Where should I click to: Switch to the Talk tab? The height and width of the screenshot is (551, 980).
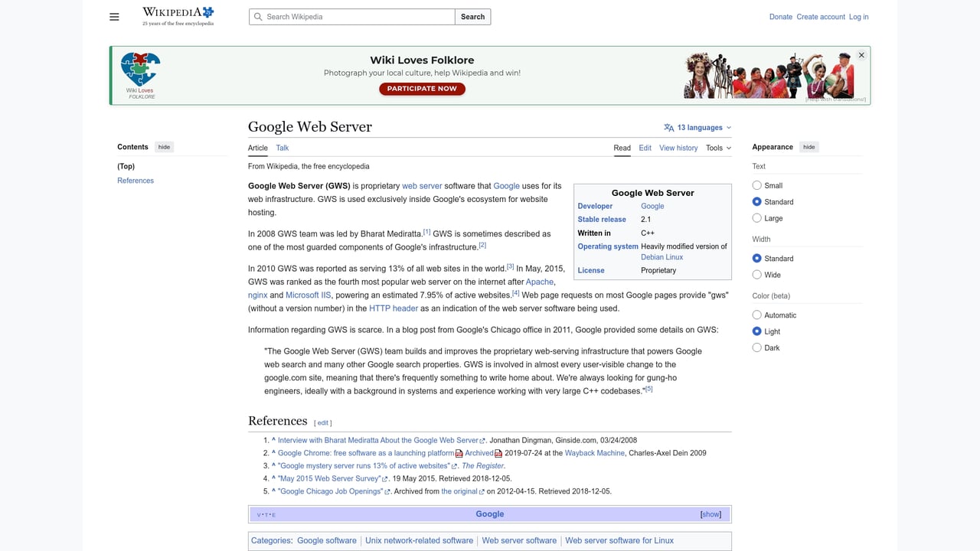[x=282, y=148]
